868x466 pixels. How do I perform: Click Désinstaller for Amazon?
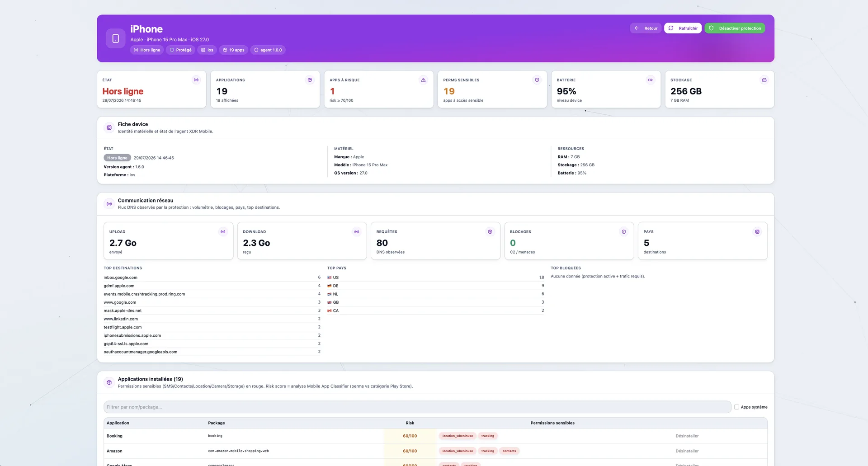(687, 451)
